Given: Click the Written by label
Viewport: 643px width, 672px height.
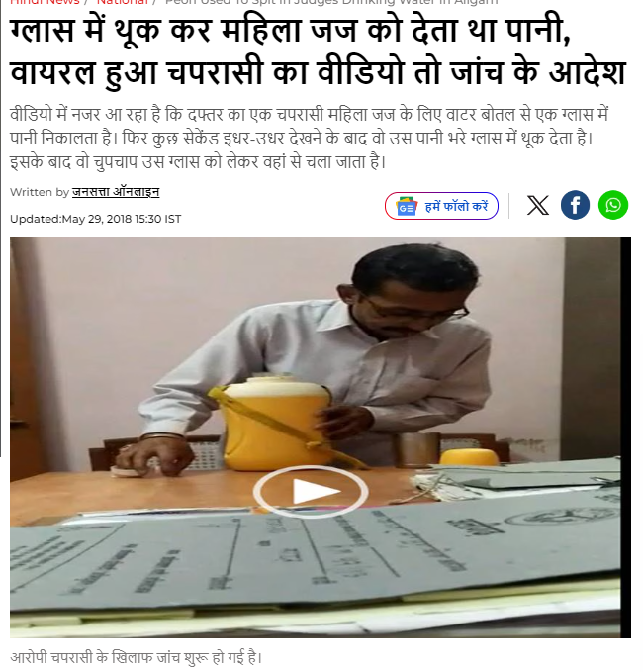Looking at the screenshot, I should point(40,192).
